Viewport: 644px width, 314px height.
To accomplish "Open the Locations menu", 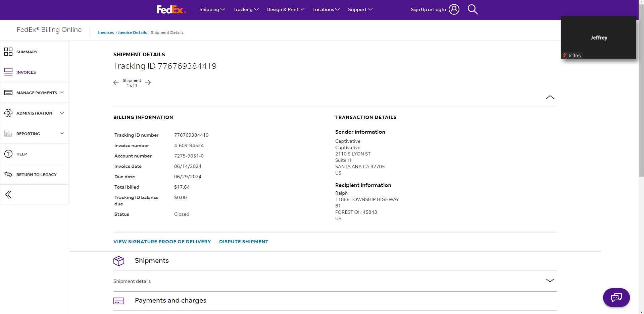I will (326, 9).
